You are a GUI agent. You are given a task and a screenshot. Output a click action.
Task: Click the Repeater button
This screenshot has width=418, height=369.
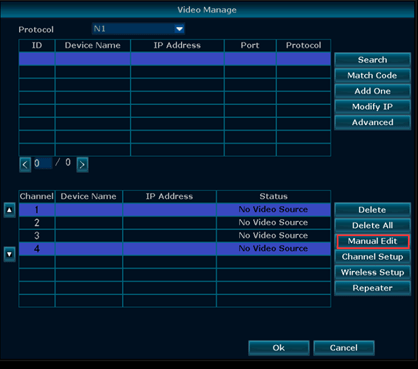pos(372,288)
